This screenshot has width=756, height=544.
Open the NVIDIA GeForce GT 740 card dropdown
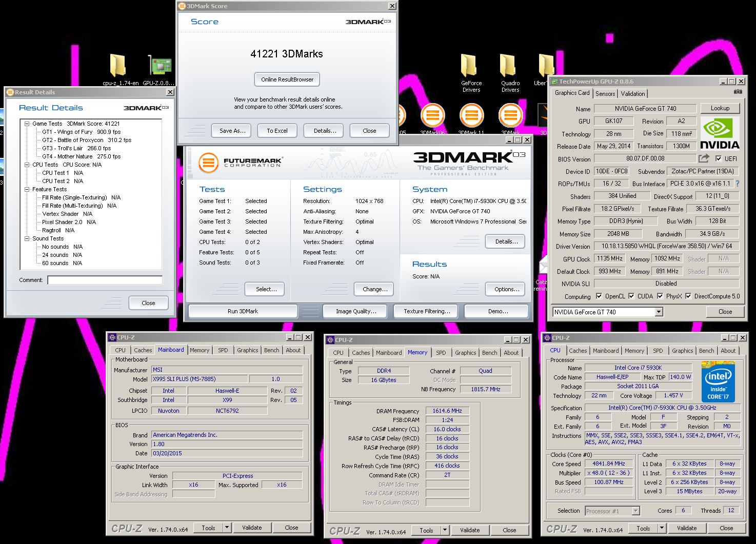point(659,312)
